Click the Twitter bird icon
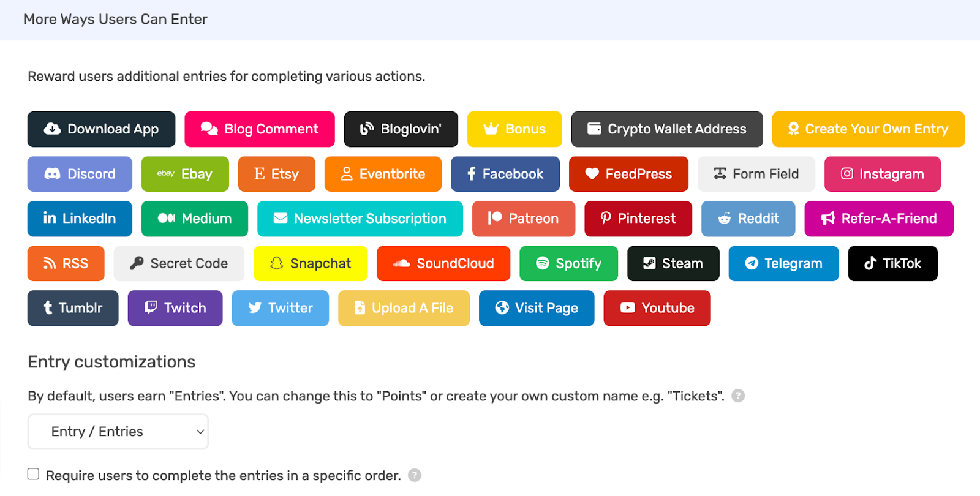Viewport: 980px width, 496px height. pos(255,308)
